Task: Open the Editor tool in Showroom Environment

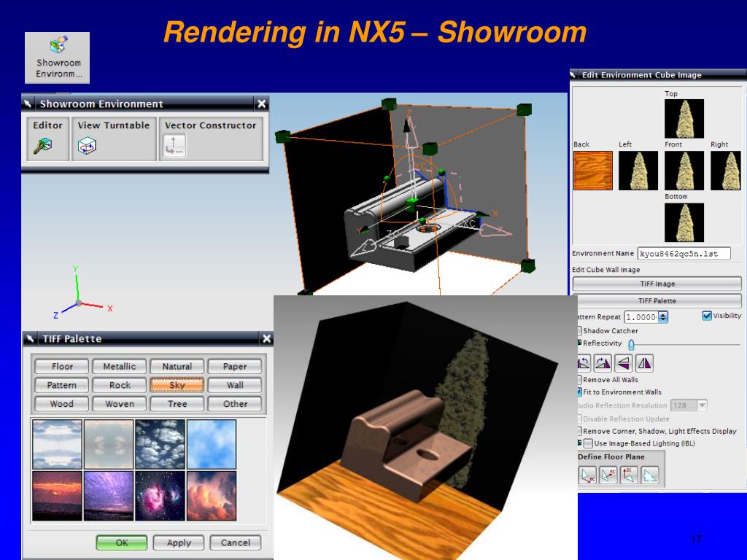Action: pos(42,145)
